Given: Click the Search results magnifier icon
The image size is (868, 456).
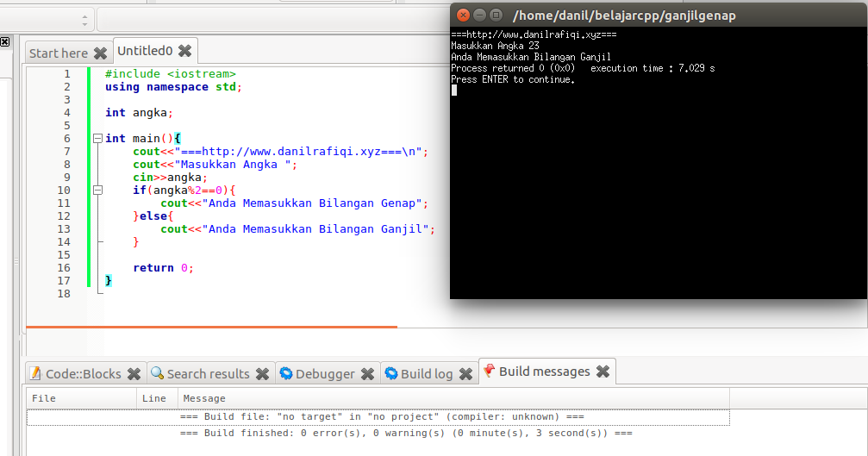Looking at the screenshot, I should point(157,373).
